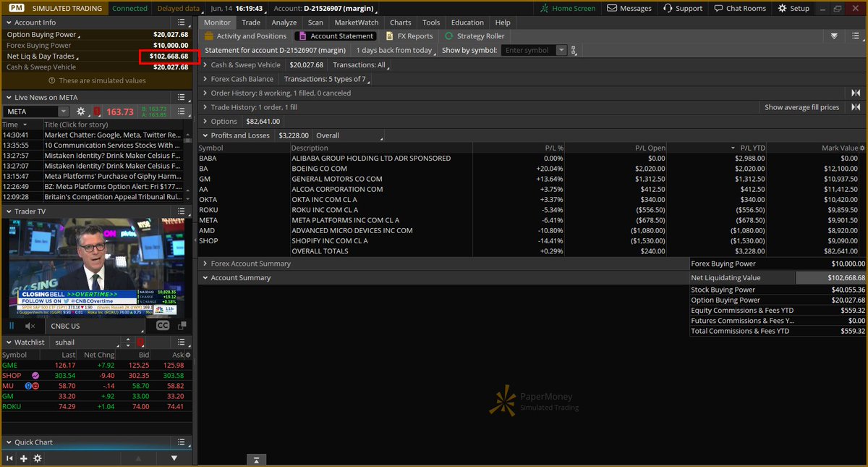Open Activity and Positions subtab
Image resolution: width=868 pixels, height=467 pixels.
coord(246,36)
